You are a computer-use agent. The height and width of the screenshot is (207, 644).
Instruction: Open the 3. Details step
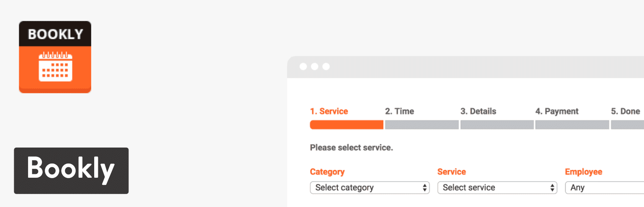coord(478,111)
